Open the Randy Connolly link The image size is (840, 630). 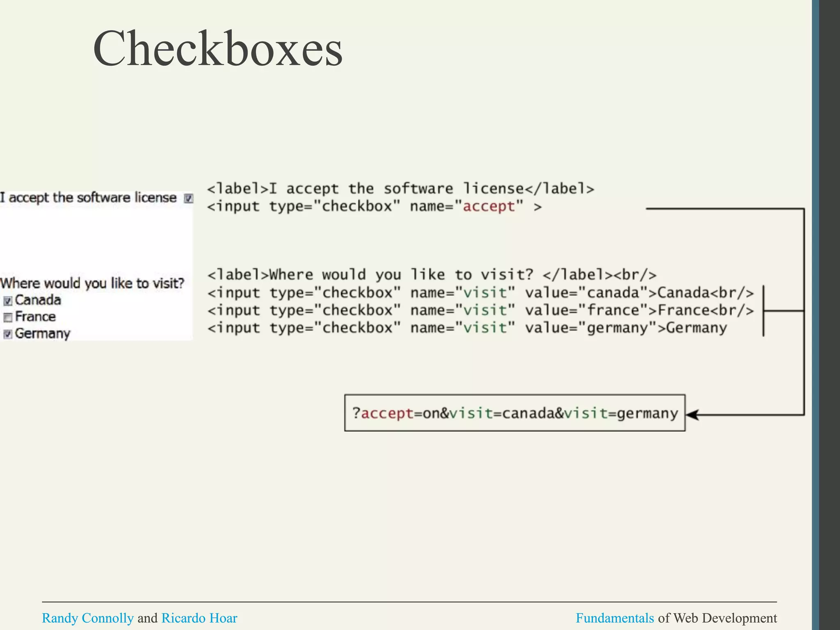[x=88, y=618]
